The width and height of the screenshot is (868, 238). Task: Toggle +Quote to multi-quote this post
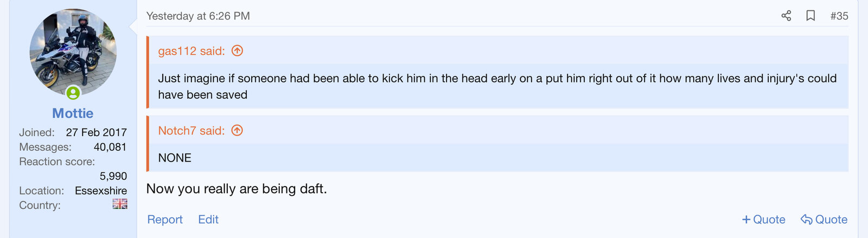[763, 220]
